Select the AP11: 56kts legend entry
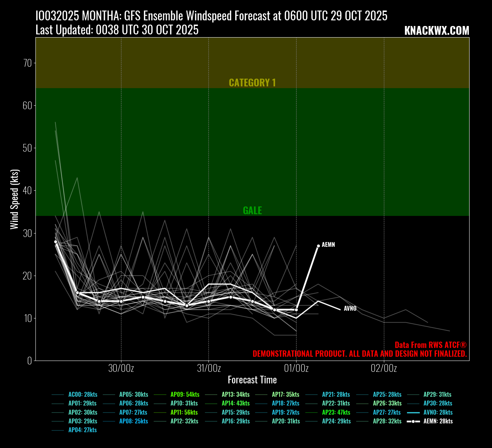492x448 pixels. coord(185,412)
